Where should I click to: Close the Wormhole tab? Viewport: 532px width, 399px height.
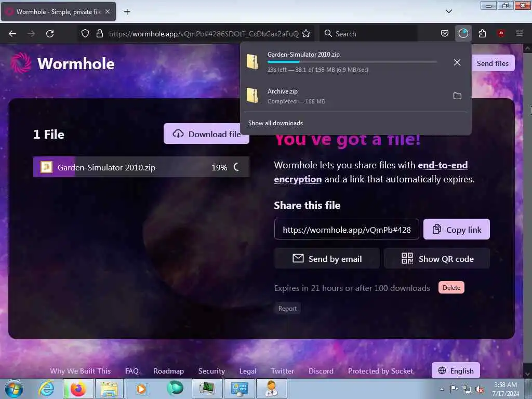tap(108, 11)
